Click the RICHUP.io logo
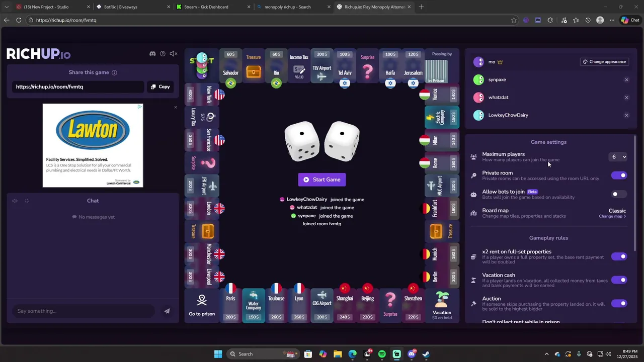Viewport: 644px width, 362px height. point(39,54)
